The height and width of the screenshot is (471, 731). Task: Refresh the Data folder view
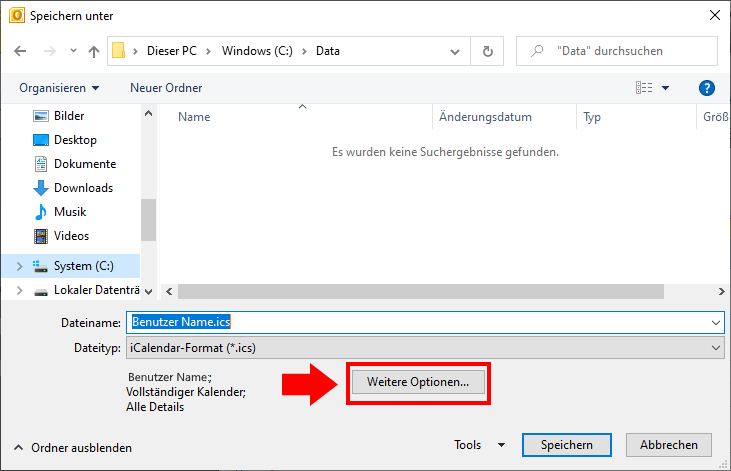pos(487,51)
